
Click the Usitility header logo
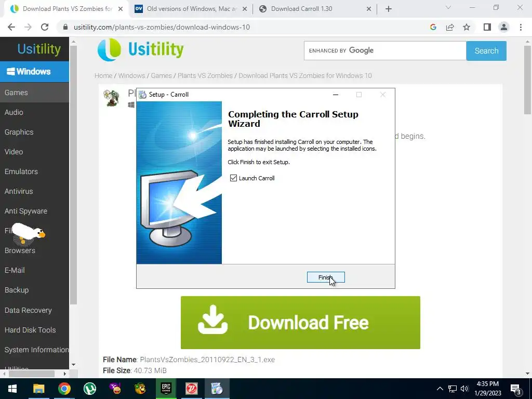(x=140, y=50)
